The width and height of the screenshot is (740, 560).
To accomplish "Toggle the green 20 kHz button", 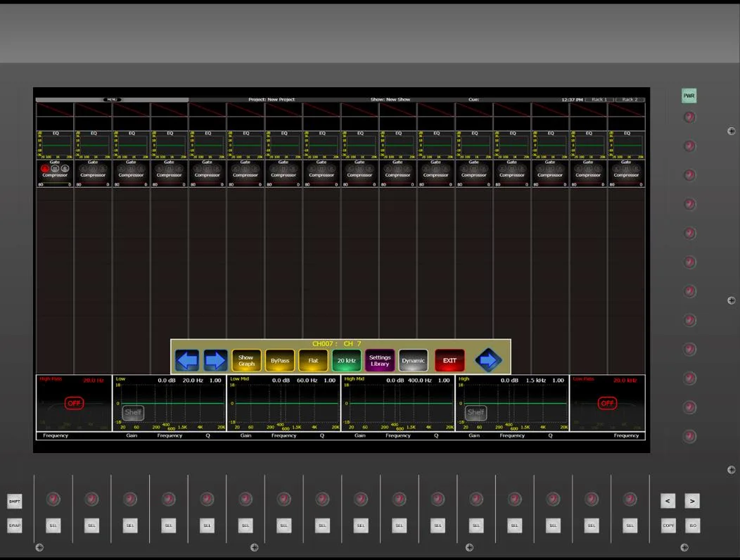I will pos(346,360).
